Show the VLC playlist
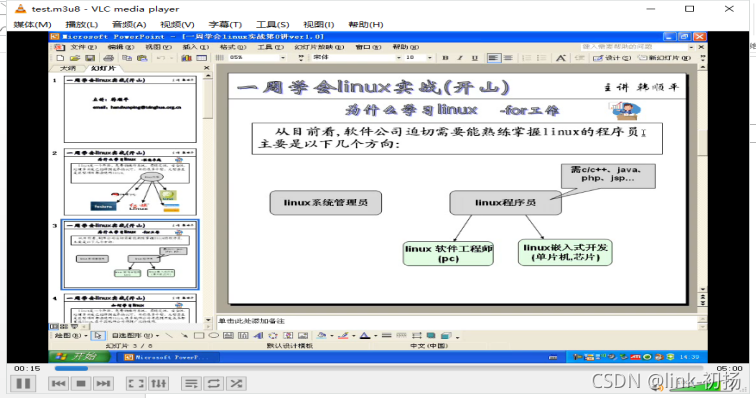 pyautogui.click(x=191, y=384)
